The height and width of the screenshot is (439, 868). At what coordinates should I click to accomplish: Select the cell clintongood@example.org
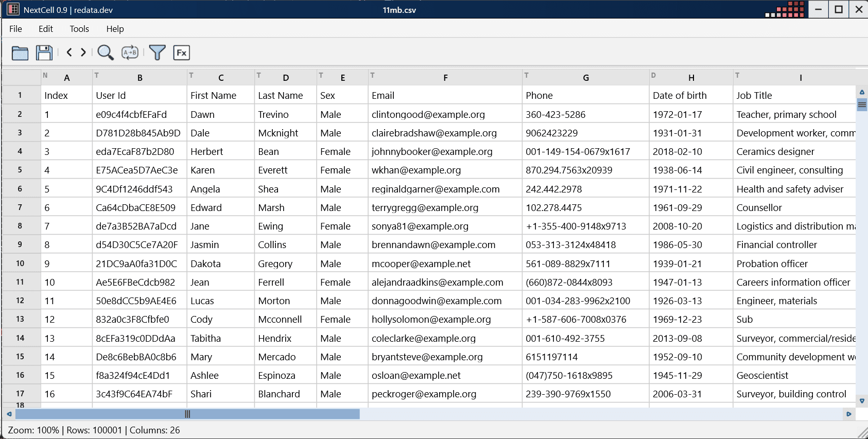[x=445, y=114]
